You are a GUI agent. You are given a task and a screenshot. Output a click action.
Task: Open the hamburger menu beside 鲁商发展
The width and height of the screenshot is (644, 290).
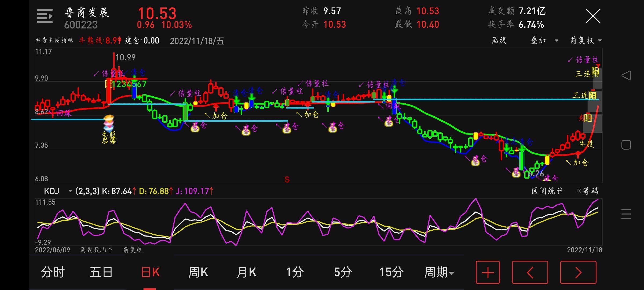coord(45,16)
